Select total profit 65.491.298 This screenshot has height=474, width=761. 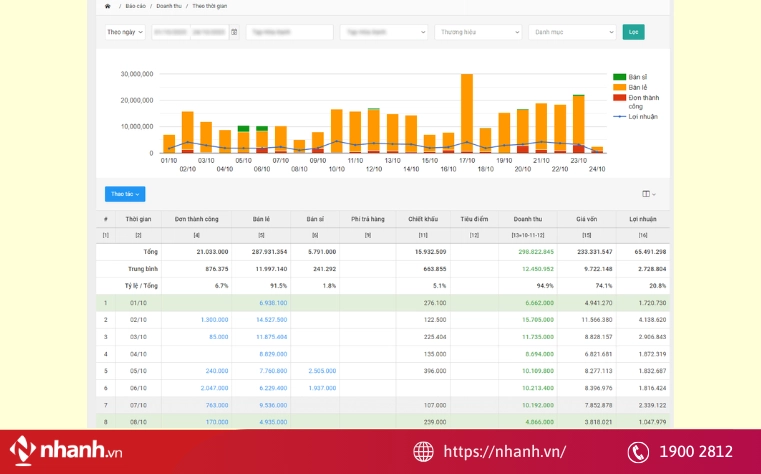(x=650, y=252)
